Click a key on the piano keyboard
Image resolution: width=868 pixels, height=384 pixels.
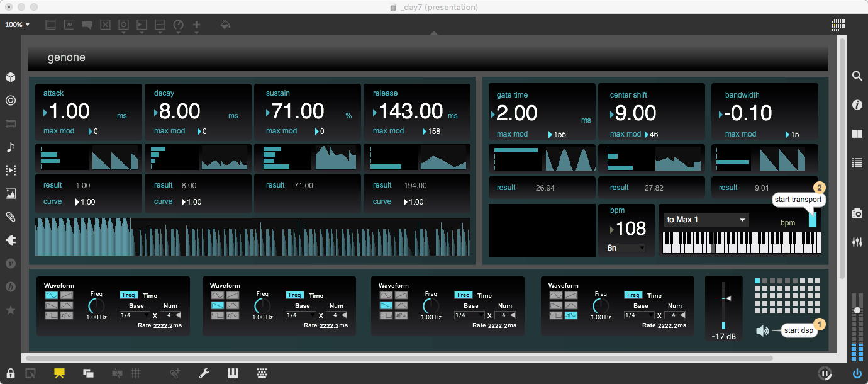tap(742, 242)
